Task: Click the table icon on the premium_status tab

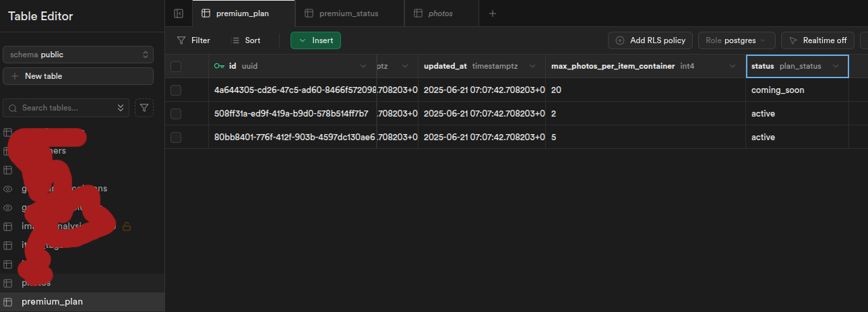Action: [309, 13]
